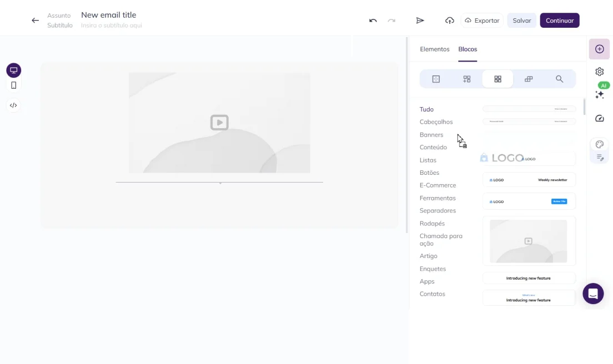The image size is (613, 364).
Task: Select the desktop preview icon
Action: pyautogui.click(x=13, y=70)
